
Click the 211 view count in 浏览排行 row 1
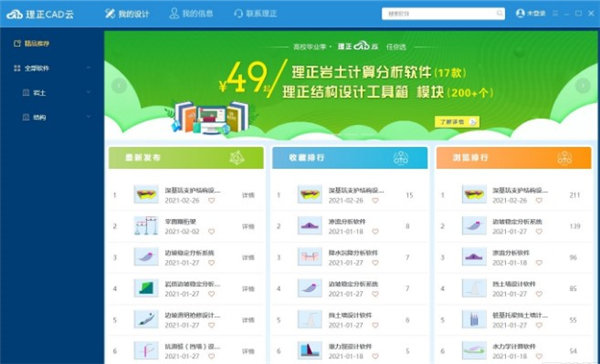[575, 195]
